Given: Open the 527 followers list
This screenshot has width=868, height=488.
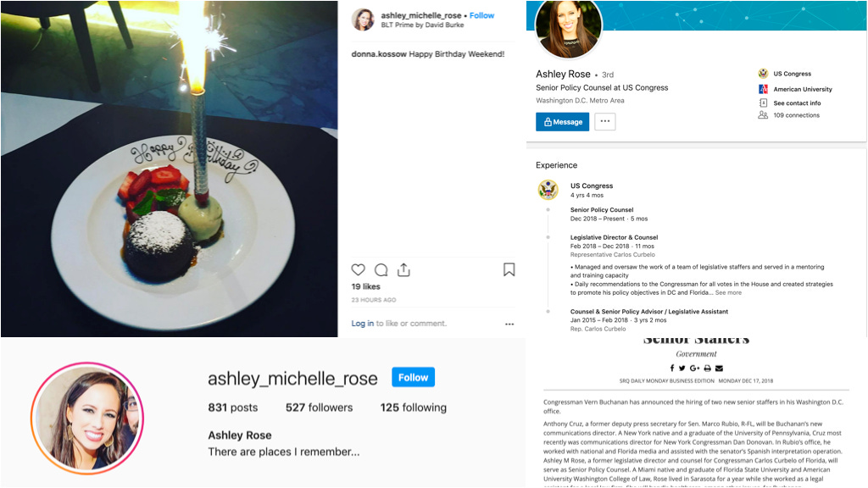Looking at the screenshot, I should 319,408.
